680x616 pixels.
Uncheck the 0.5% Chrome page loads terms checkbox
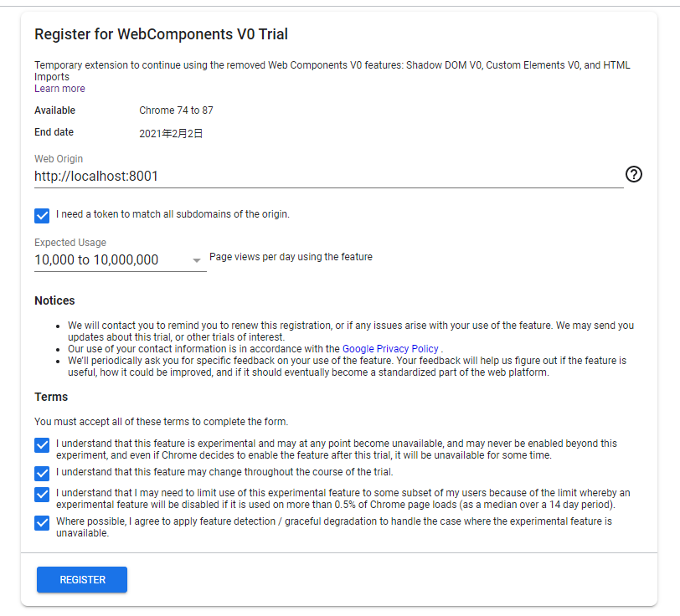[x=42, y=494]
